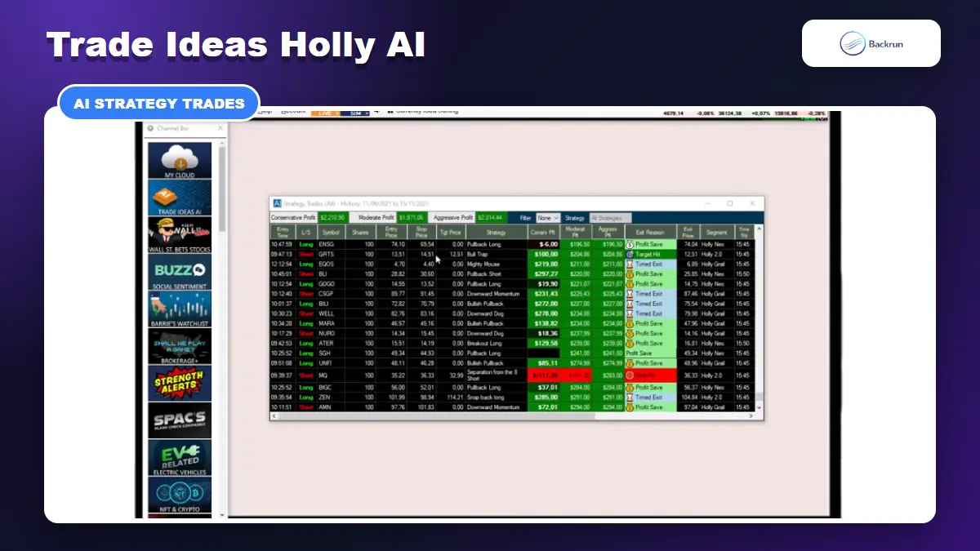Screen dimensions: 980x551
Task: Sort by the Shares column header
Action: (359, 232)
